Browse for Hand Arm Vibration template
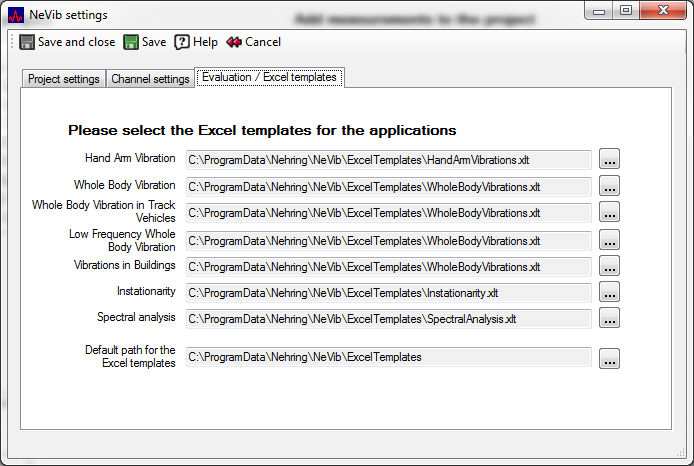Viewport: 694px width, 466px height. (609, 159)
